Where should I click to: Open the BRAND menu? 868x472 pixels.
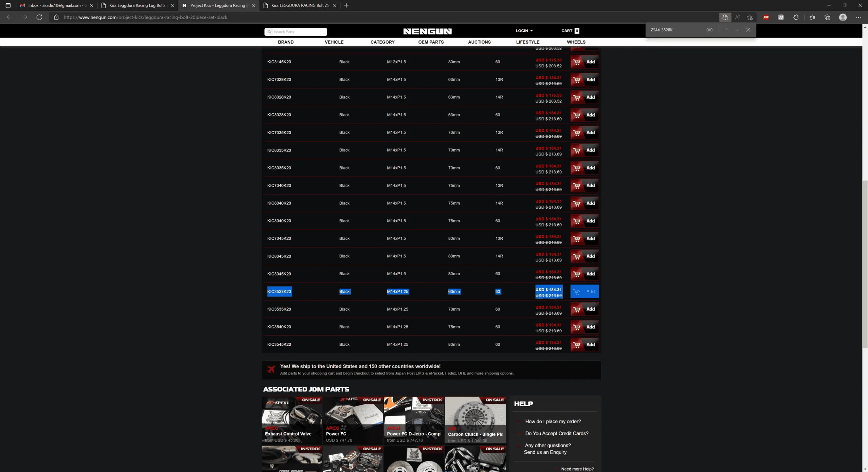click(x=286, y=42)
